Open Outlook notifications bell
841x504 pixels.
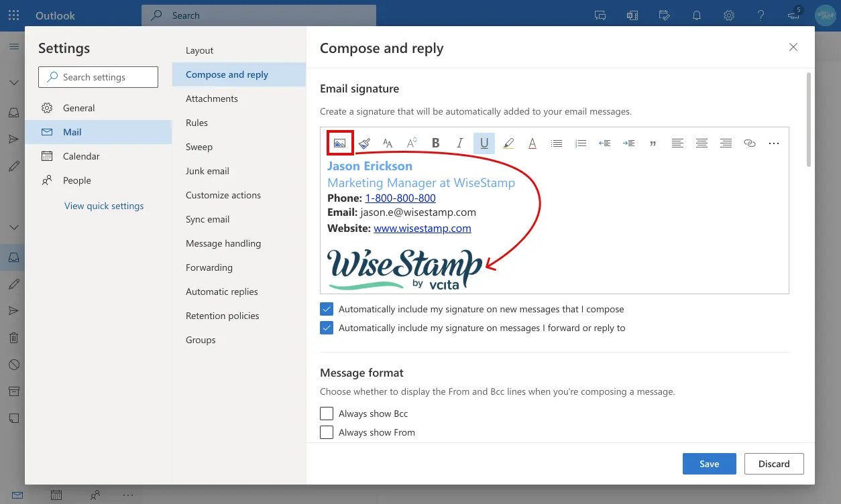point(696,15)
